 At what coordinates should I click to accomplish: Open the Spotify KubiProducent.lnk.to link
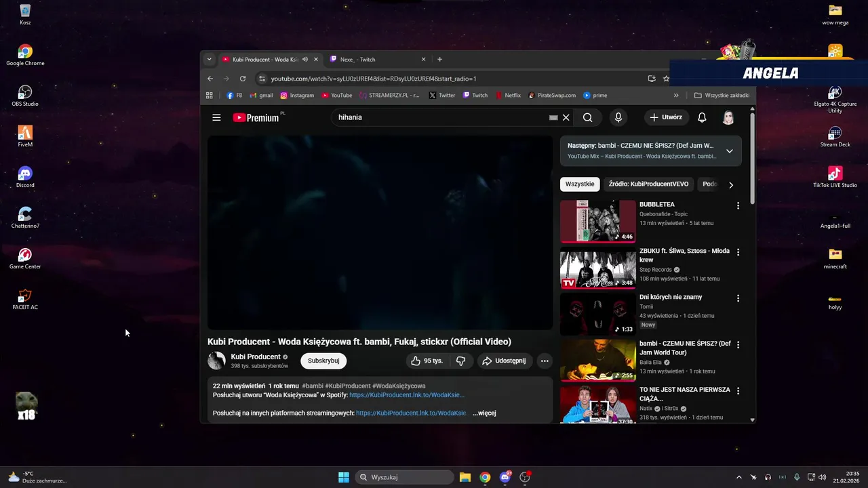click(407, 394)
